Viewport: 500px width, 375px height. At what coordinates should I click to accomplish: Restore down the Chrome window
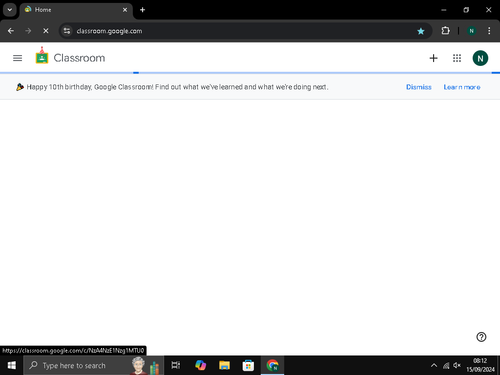[466, 10]
